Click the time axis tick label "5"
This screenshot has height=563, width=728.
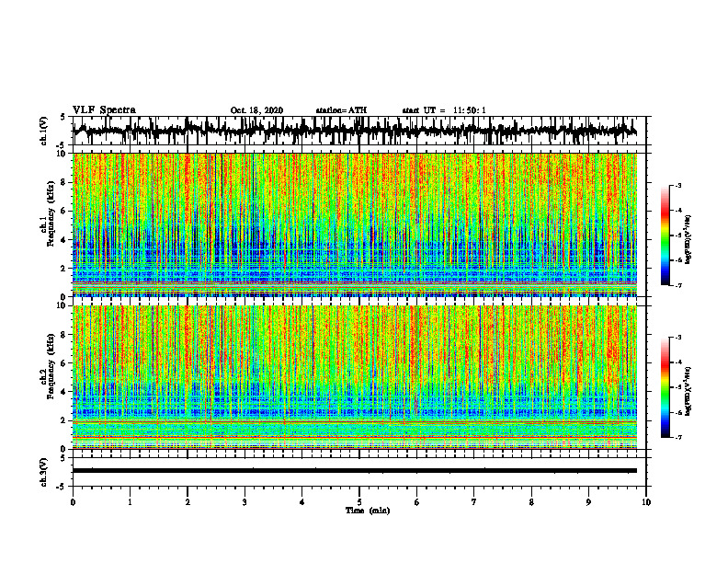pyautogui.click(x=359, y=502)
